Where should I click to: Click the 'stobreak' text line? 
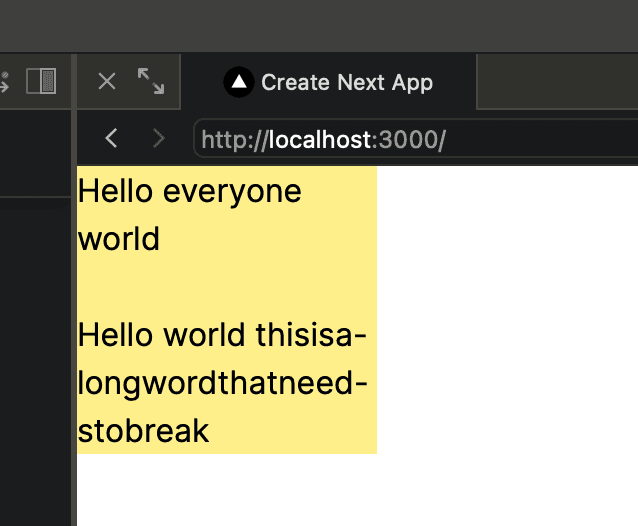pyautogui.click(x=143, y=430)
